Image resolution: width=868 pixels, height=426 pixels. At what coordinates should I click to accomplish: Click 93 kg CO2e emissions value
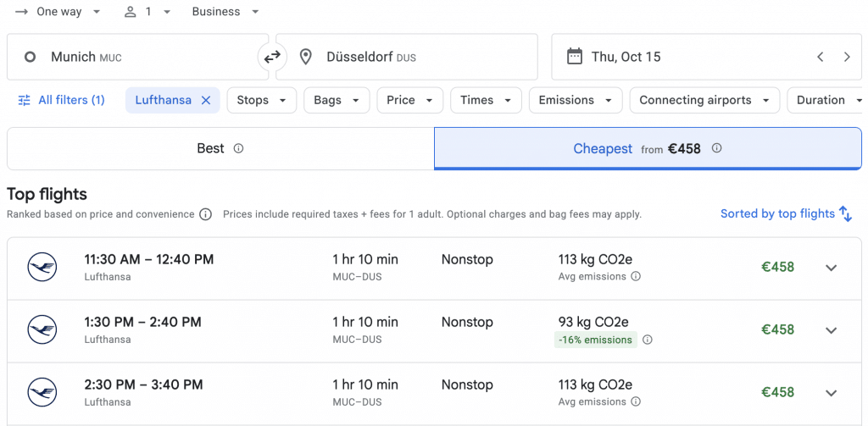[593, 322]
